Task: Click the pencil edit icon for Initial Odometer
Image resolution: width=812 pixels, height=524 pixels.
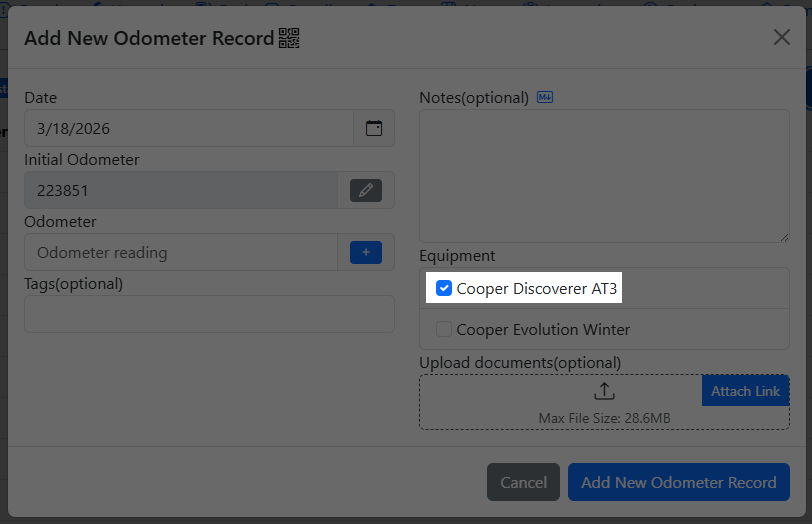Action: [x=366, y=190]
